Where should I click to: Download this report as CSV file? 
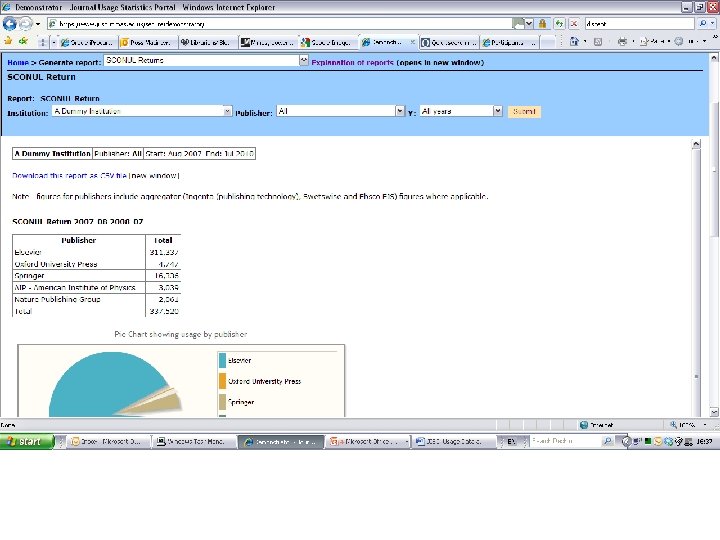coord(69,175)
